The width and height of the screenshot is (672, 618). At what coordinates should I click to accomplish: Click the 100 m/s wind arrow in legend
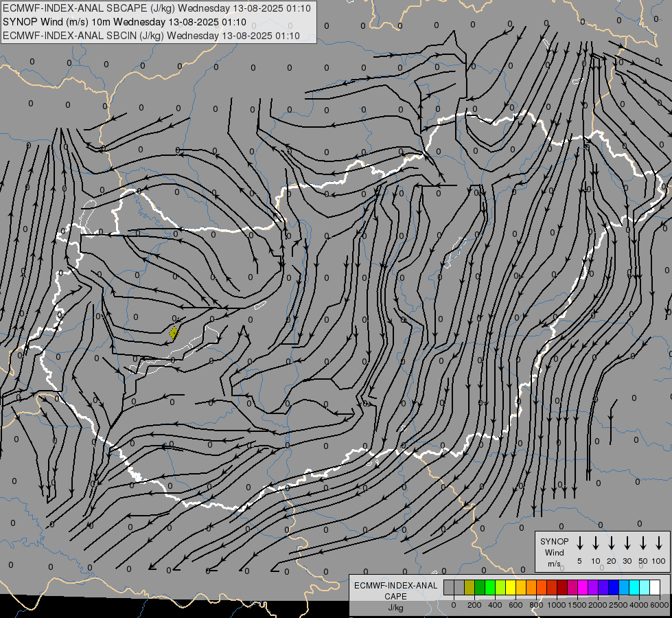659,542
